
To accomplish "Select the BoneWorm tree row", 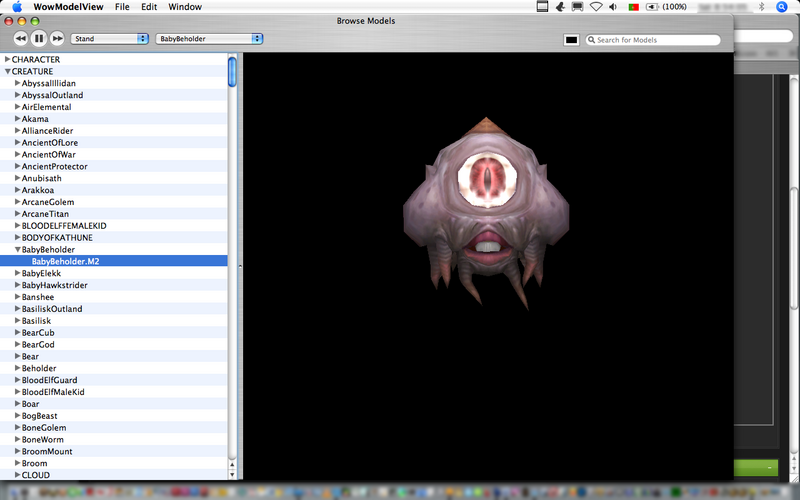I will 114,439.
